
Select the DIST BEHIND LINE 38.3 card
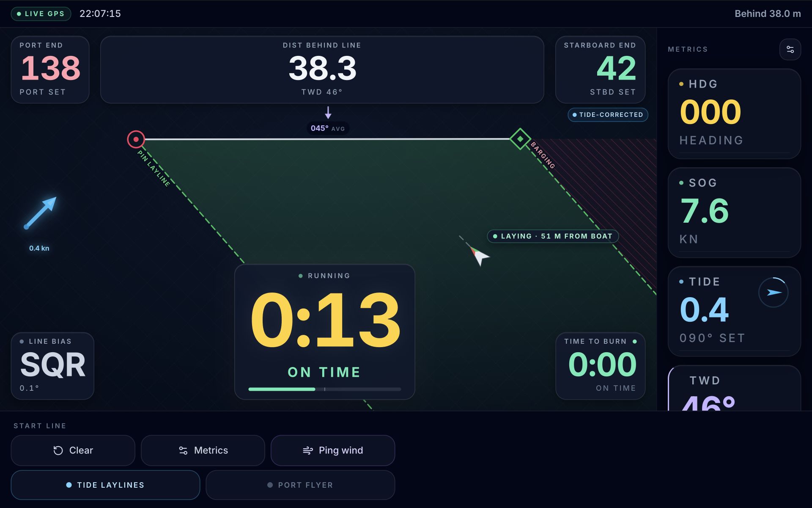point(322,69)
